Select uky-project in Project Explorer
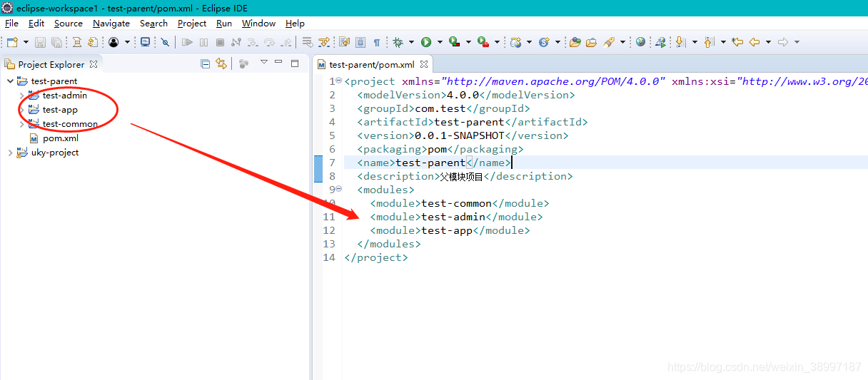Viewport: 868px width, 380px height. click(x=55, y=153)
